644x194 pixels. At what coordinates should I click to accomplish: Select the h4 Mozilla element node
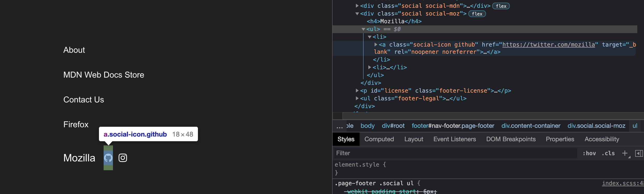coord(394,21)
